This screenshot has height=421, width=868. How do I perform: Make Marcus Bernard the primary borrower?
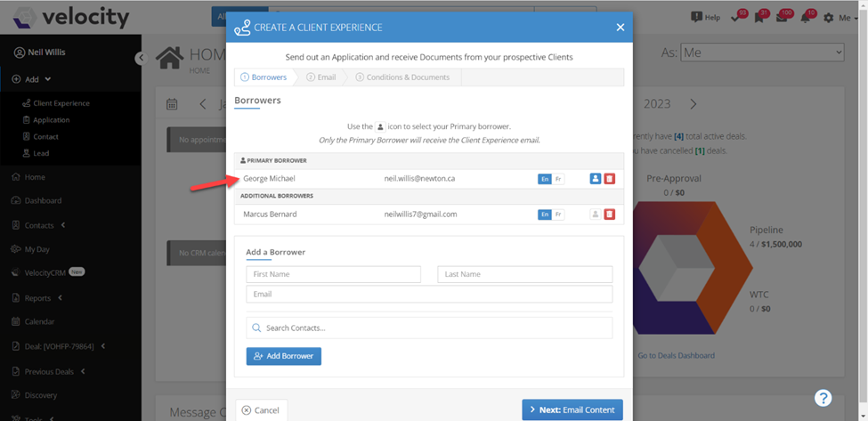(595, 215)
